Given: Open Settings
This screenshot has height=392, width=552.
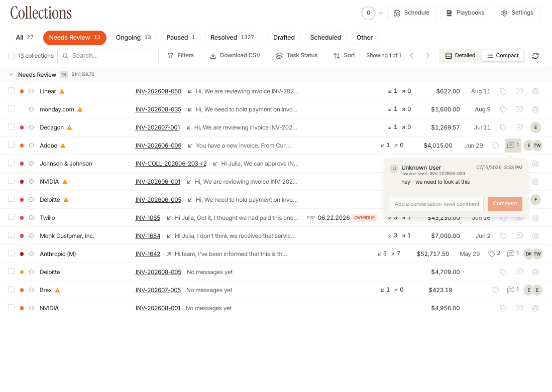Looking at the screenshot, I should pos(518,13).
